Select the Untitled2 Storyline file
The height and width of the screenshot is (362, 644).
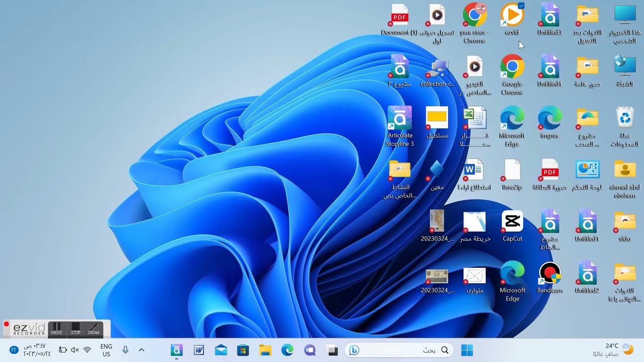click(587, 278)
